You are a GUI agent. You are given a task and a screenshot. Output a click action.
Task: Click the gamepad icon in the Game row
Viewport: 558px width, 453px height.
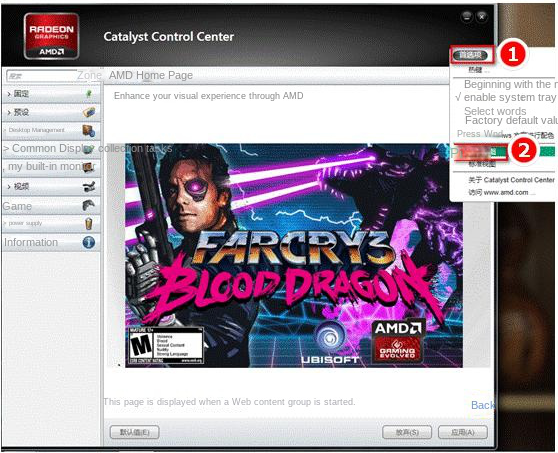[88, 205]
